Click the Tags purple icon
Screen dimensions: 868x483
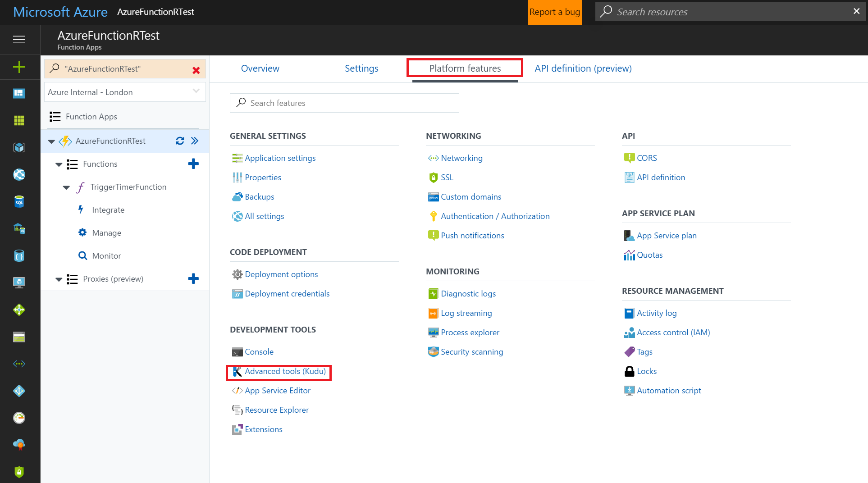(629, 352)
